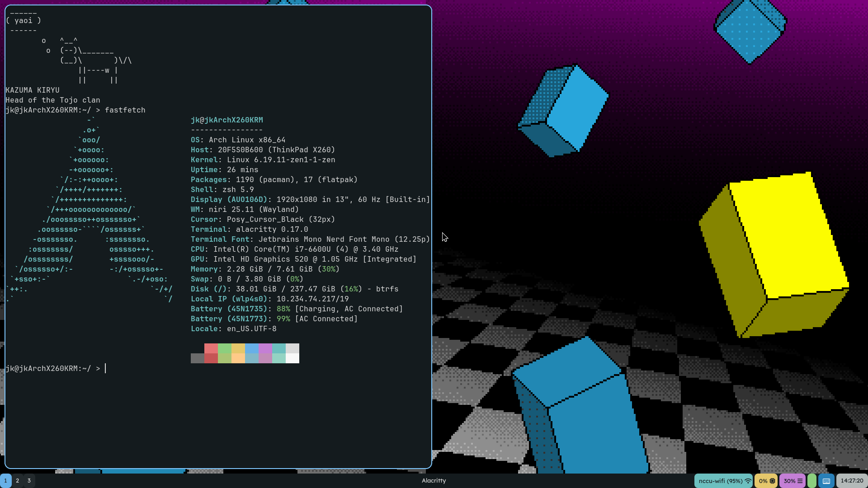Click the Packages '1190 (pacman)' line

(x=274, y=180)
